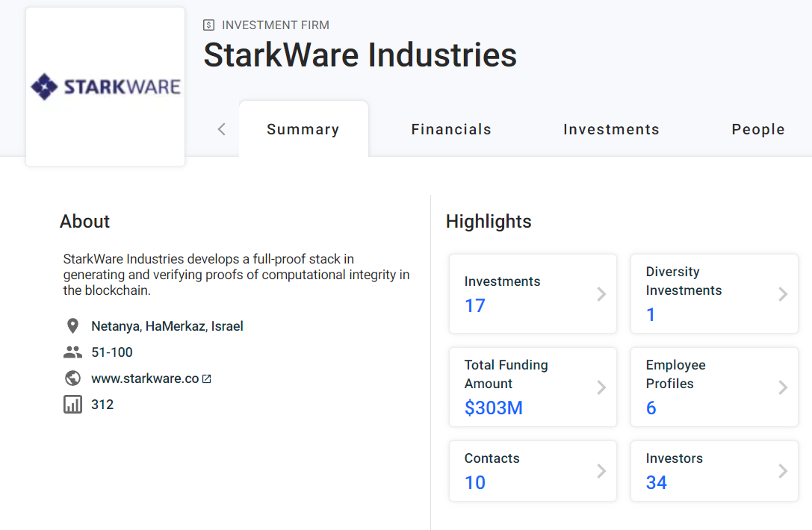
Task: Expand the Diversity Investments chevron
Action: coord(783,294)
